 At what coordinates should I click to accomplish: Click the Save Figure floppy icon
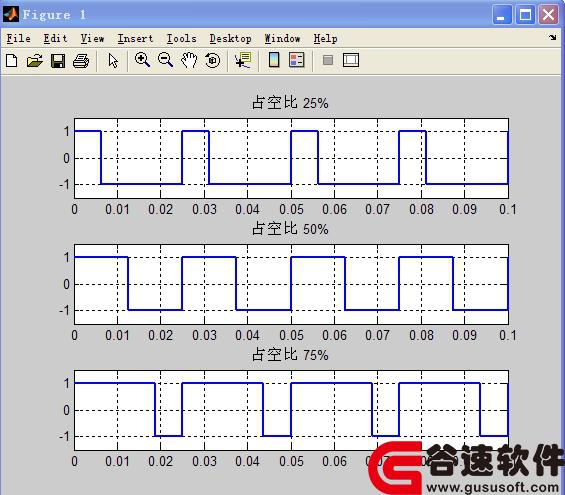(58, 61)
